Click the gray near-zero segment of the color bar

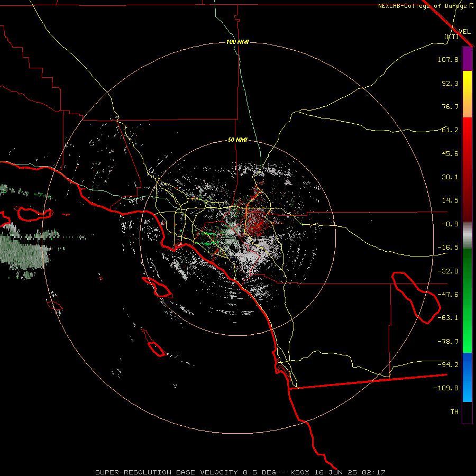tap(467, 235)
